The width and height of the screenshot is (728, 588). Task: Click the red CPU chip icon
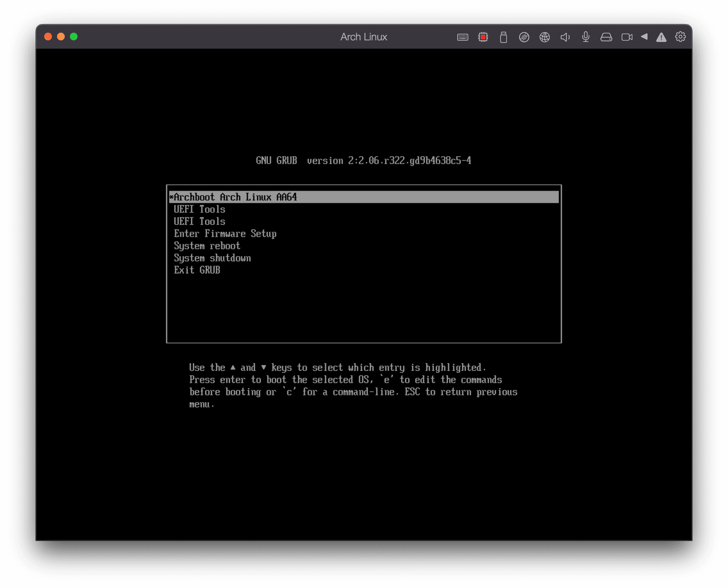pyautogui.click(x=483, y=37)
